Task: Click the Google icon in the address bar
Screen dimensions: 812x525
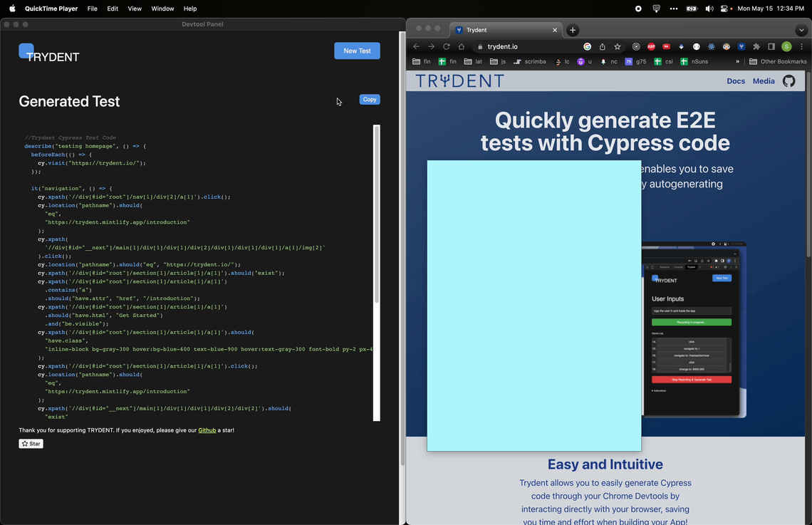Action: [587, 46]
